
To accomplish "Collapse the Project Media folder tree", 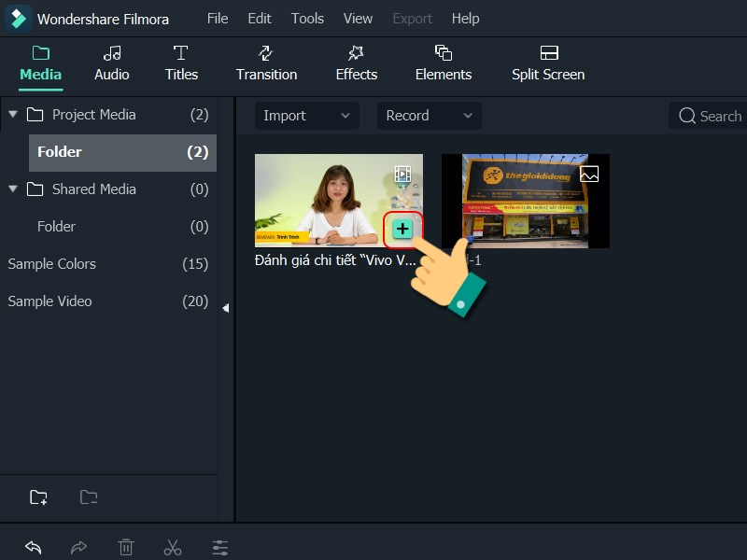I will pos(13,114).
